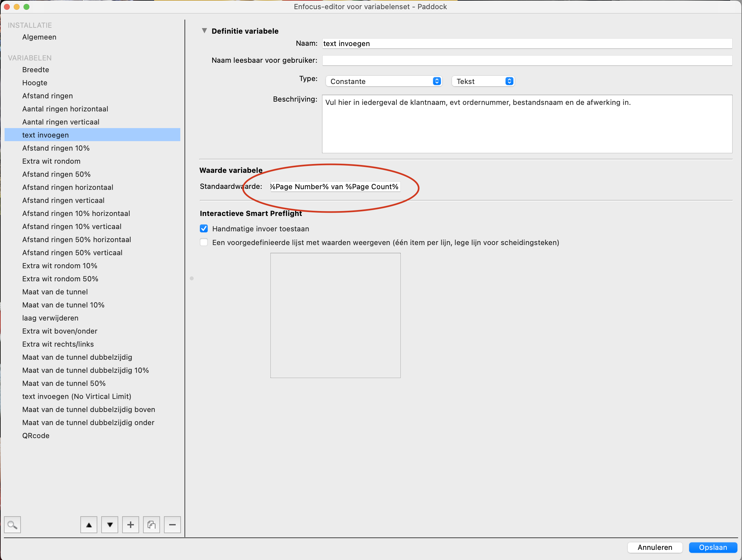Uncheck Handmatige invoer toestaan
The image size is (742, 560).
203,228
